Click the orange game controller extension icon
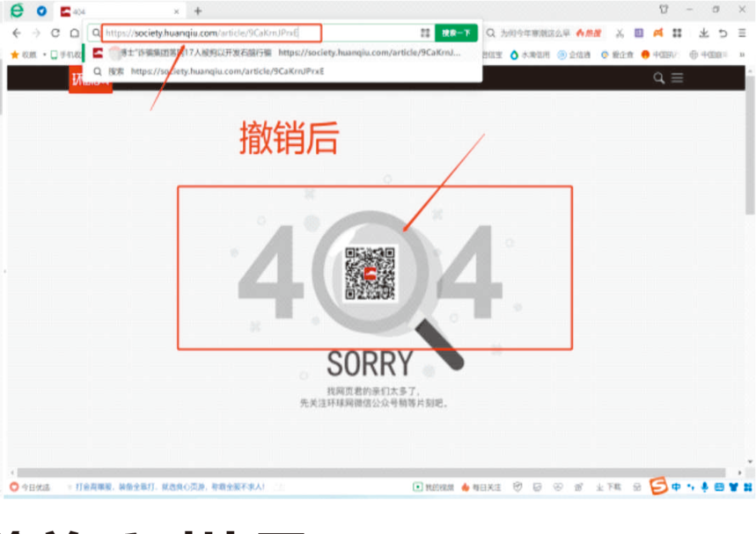756x534 pixels. pos(658,33)
